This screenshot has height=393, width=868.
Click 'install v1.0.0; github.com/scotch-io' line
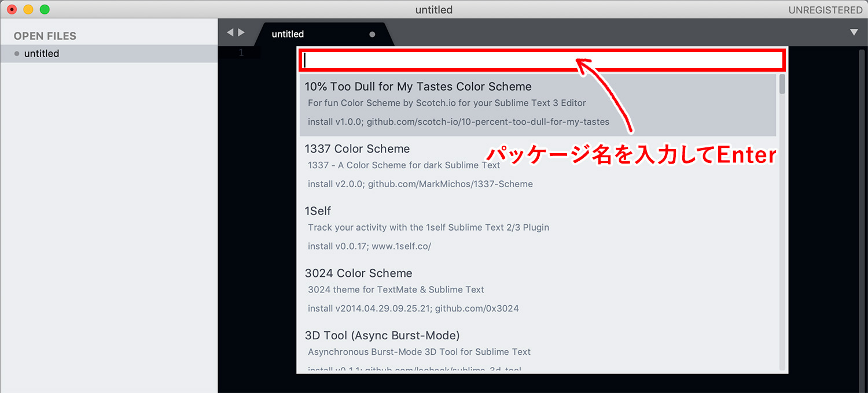coord(458,122)
